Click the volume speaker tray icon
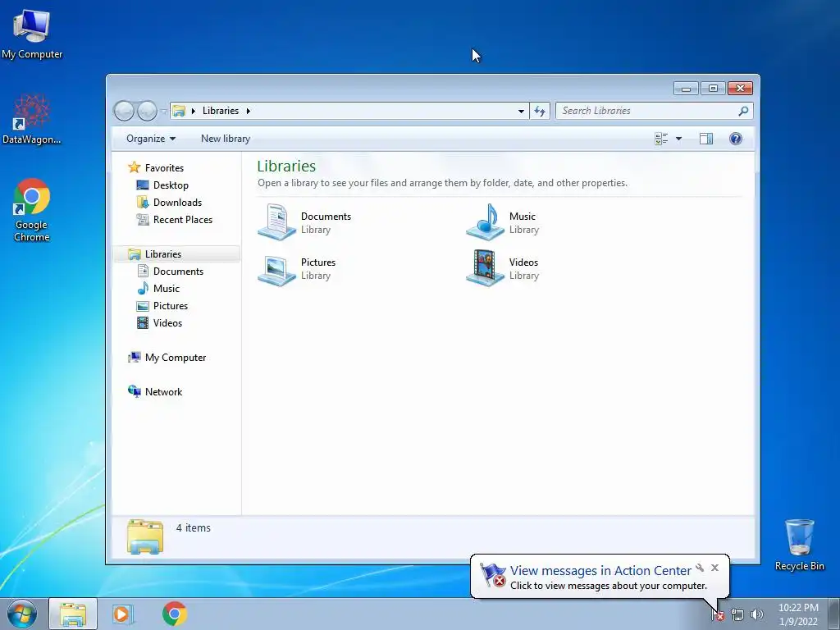Image resolution: width=840 pixels, height=630 pixels. tap(757, 614)
